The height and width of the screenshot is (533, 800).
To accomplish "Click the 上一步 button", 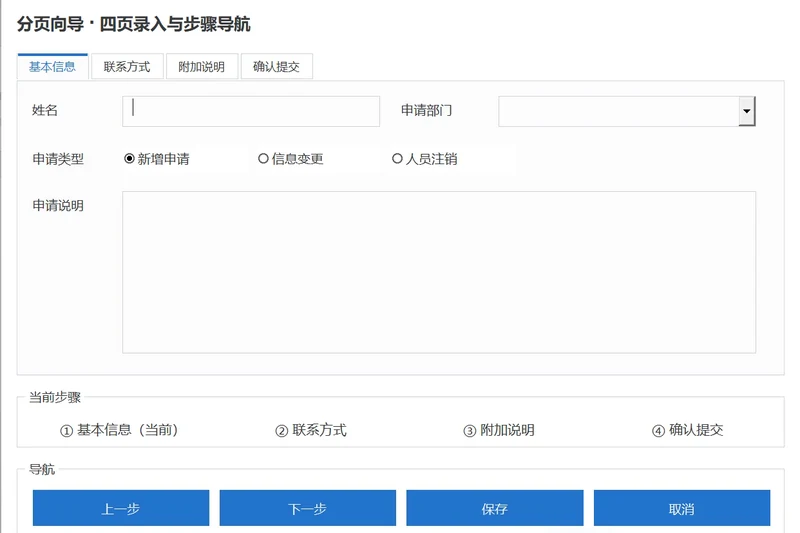I will [x=121, y=508].
